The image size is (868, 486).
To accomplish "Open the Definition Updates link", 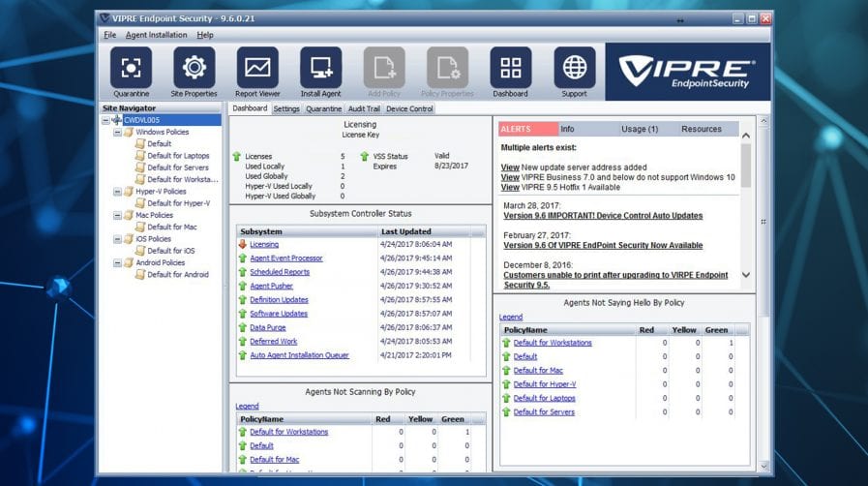I will click(279, 300).
